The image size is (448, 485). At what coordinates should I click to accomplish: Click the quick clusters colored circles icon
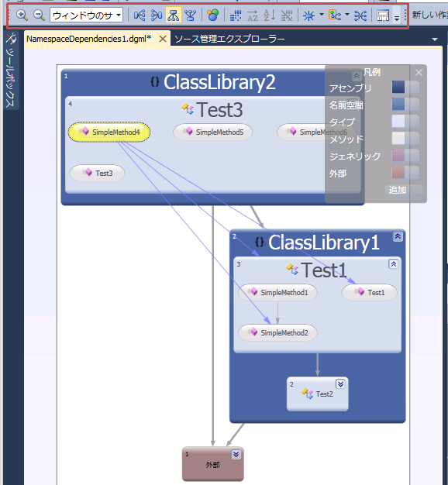(x=213, y=15)
